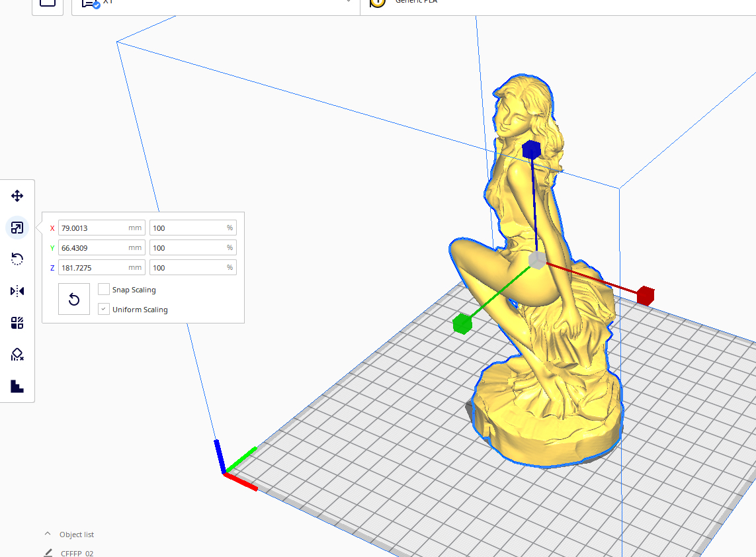This screenshot has height=557, width=756.
Task: Click the pencil icon beside CFFFP_02
Action: (48, 552)
